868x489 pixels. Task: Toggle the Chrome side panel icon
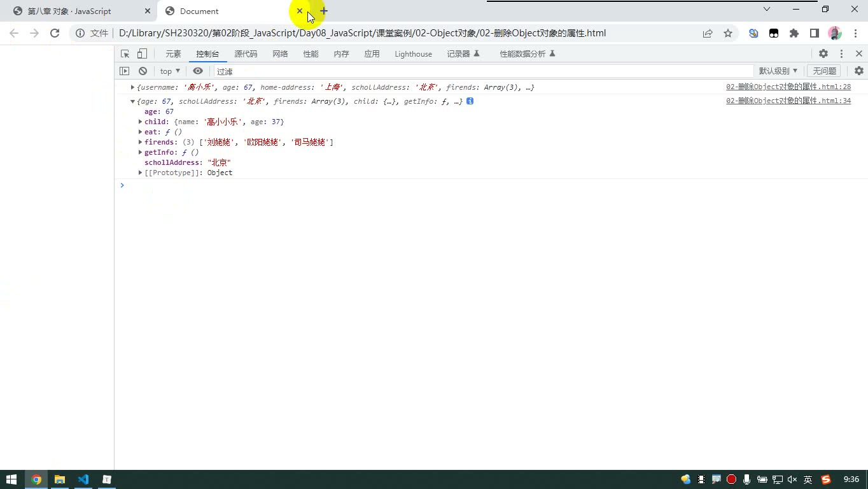(815, 33)
